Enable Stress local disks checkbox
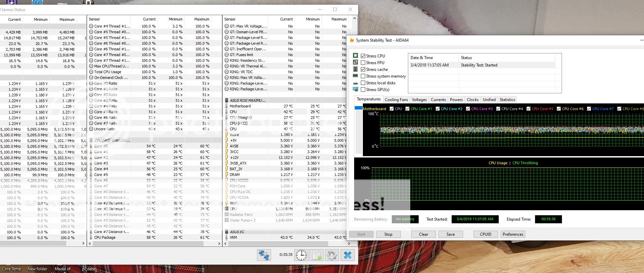 (363, 83)
